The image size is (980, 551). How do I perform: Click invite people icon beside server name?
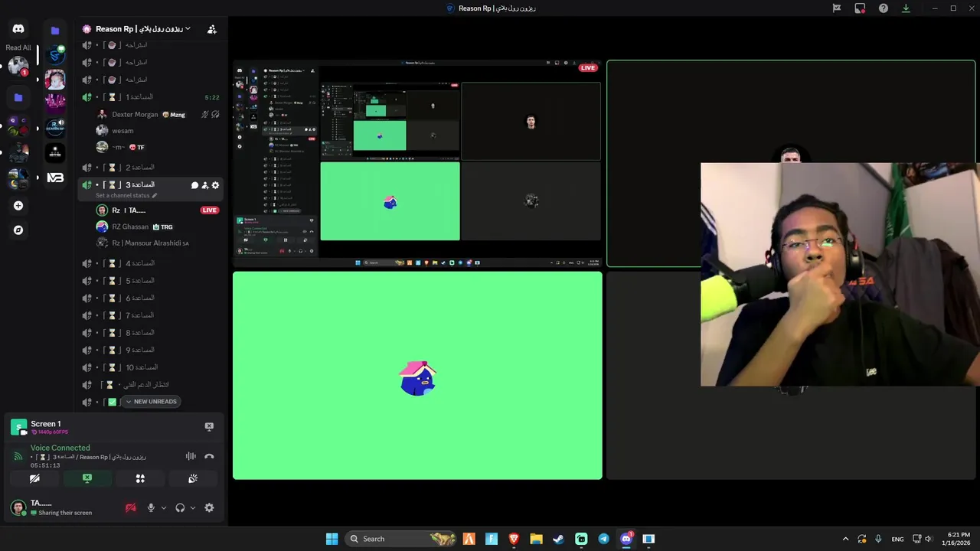[212, 29]
